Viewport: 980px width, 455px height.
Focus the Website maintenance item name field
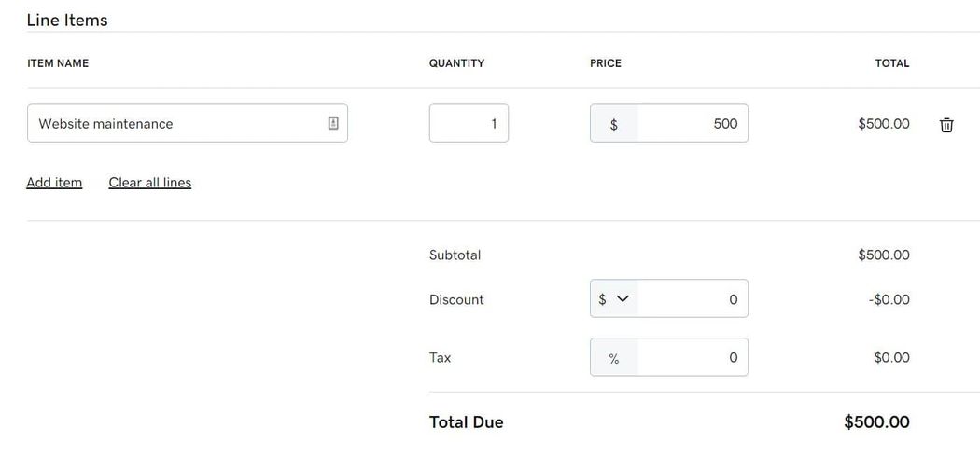click(188, 123)
